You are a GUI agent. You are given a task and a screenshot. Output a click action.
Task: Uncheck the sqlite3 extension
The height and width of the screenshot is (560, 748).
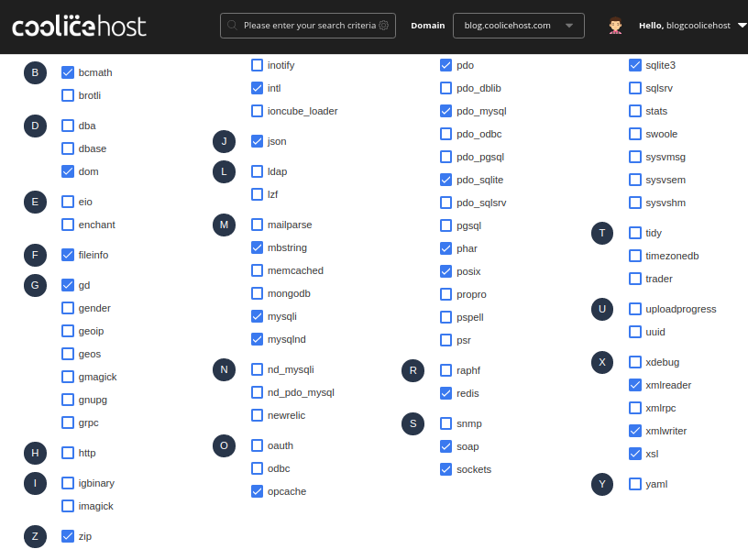(x=635, y=65)
